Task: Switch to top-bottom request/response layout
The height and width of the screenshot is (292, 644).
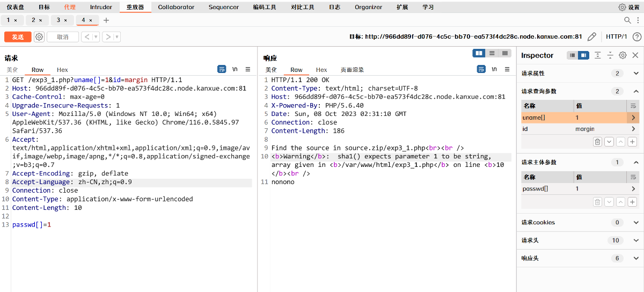Action: click(492, 53)
